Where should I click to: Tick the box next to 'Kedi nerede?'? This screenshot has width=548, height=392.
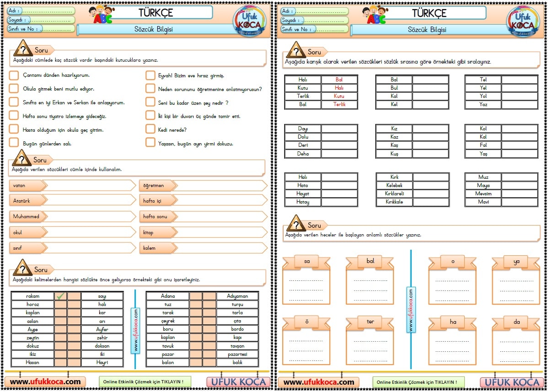click(x=150, y=129)
